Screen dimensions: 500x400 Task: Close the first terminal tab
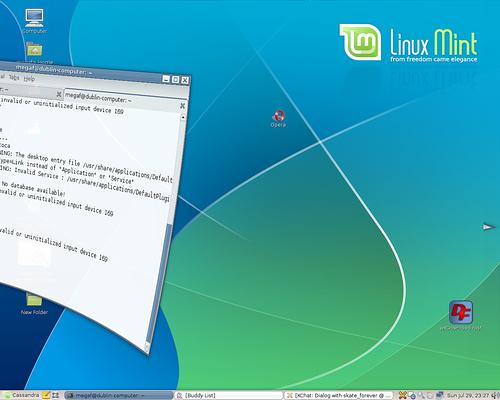(x=59, y=94)
